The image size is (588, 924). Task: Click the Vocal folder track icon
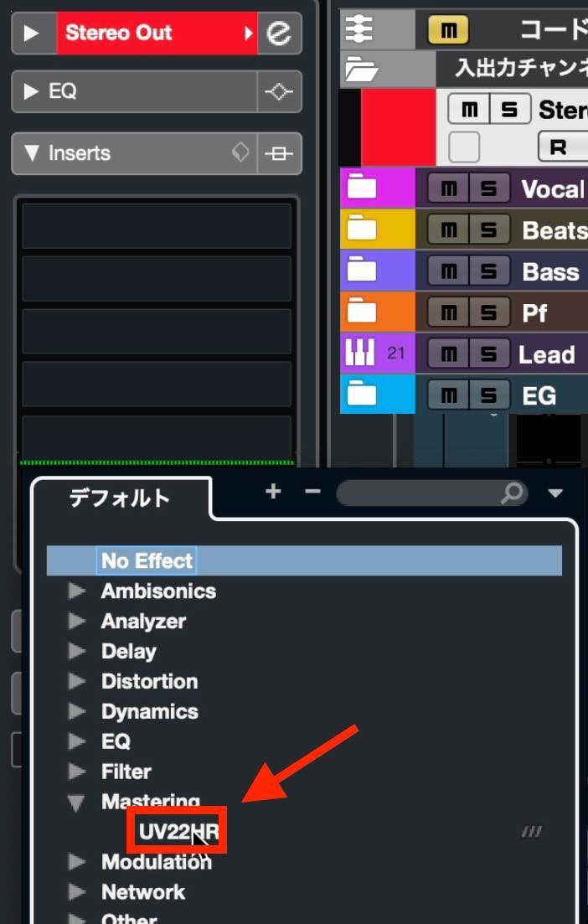point(361,188)
